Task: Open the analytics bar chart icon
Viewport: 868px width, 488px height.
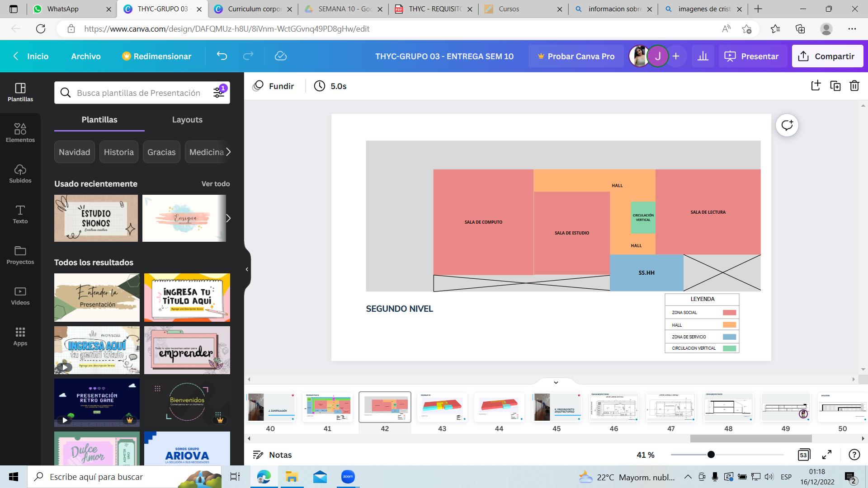Action: [703, 56]
